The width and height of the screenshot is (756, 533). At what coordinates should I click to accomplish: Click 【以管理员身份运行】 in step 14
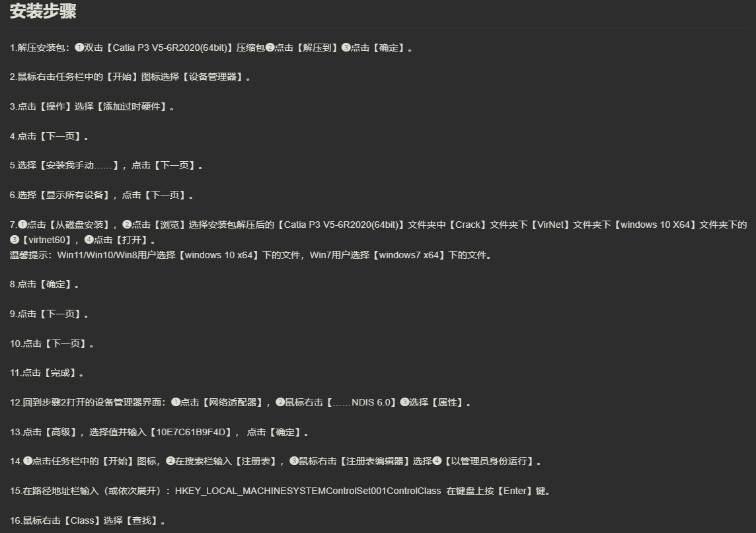pyautogui.click(x=489, y=462)
